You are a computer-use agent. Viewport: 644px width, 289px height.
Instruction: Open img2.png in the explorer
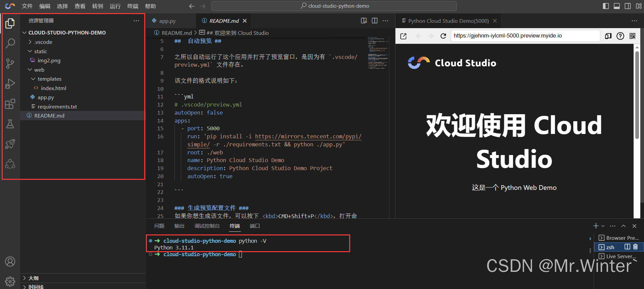click(49, 60)
